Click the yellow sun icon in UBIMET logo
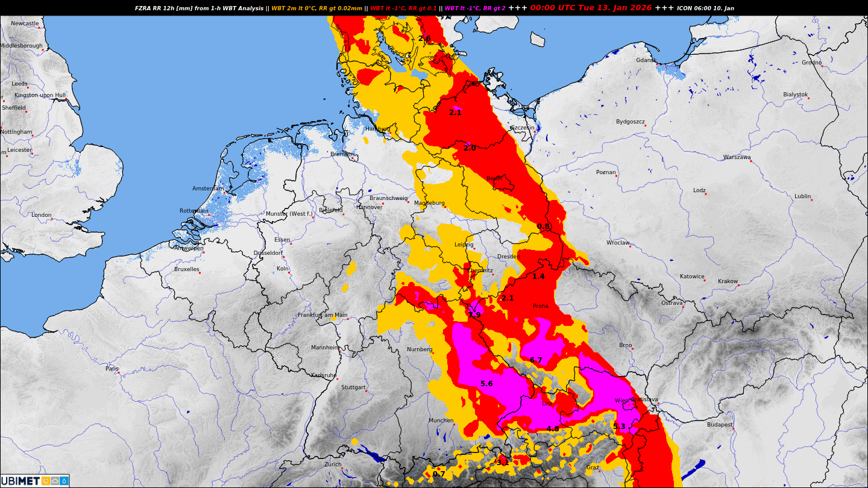 tap(46, 481)
